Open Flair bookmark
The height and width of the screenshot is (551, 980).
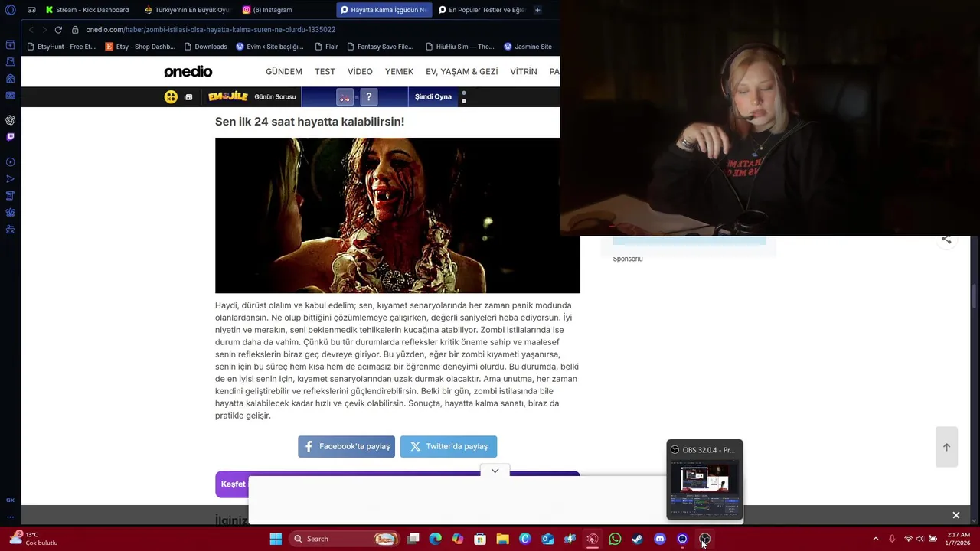(326, 47)
